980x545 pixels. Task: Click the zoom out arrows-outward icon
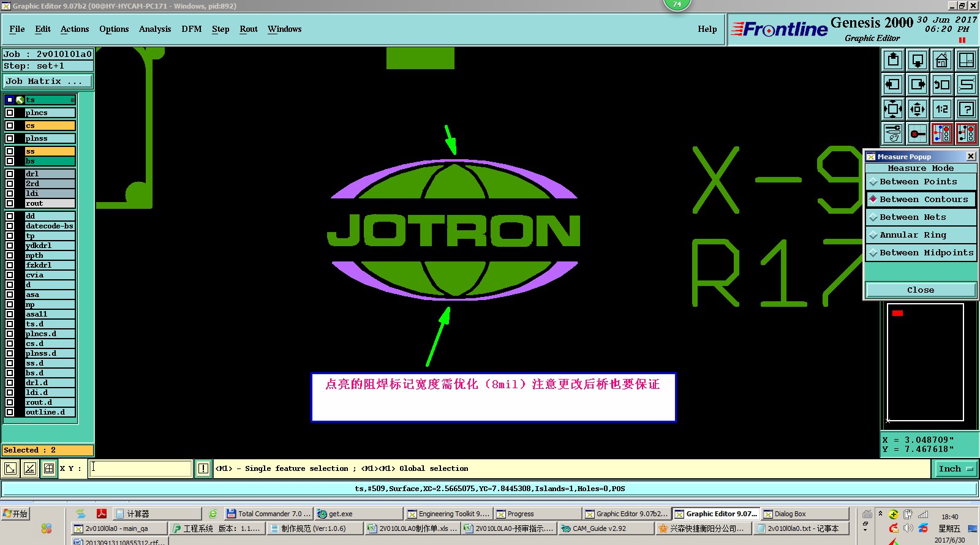[918, 109]
